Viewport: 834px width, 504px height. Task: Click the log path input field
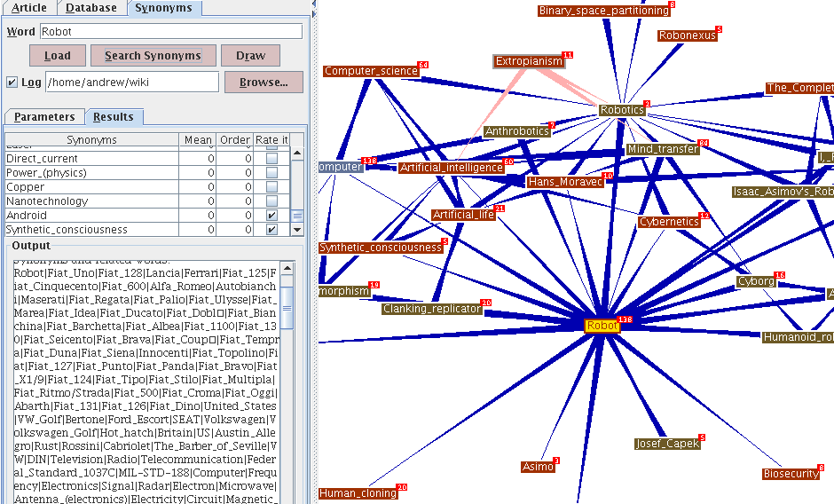click(x=132, y=82)
